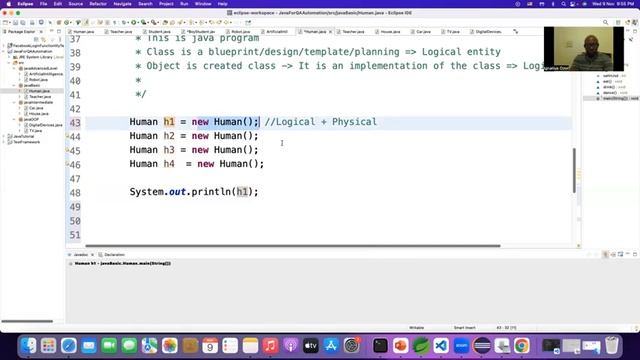Collapse the javaBasic package
This screenshot has height=360, width=640.
(15, 85)
